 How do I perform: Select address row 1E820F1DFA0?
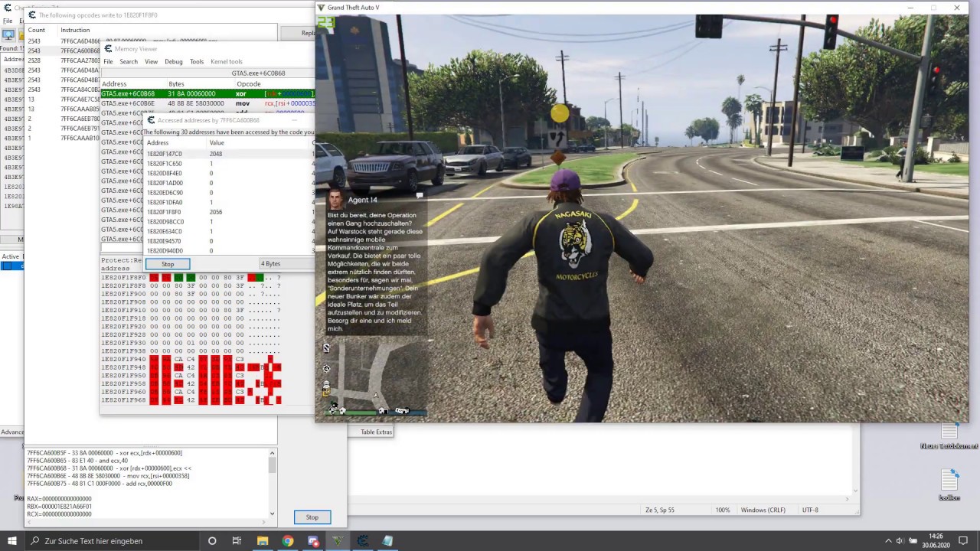click(x=229, y=202)
